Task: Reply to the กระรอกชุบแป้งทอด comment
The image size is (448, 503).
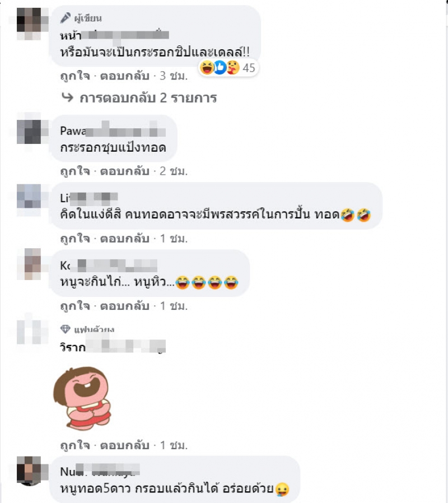Action: pos(125,171)
